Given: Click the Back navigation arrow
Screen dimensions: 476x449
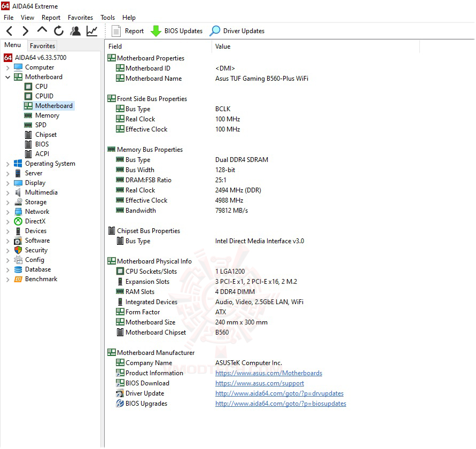Looking at the screenshot, I should 10,31.
